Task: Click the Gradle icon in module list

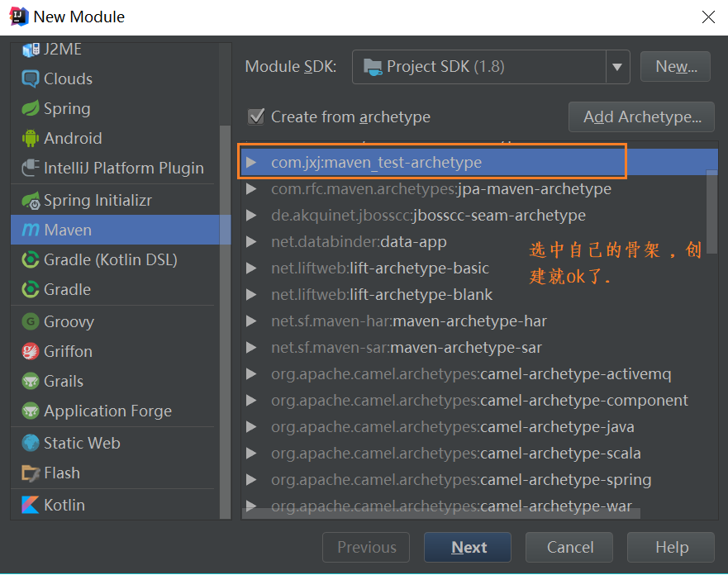Action: click(x=31, y=289)
